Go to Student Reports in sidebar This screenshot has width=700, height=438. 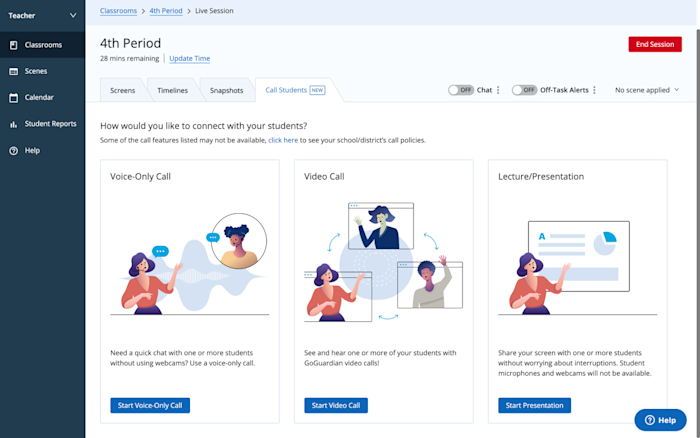(x=42, y=124)
